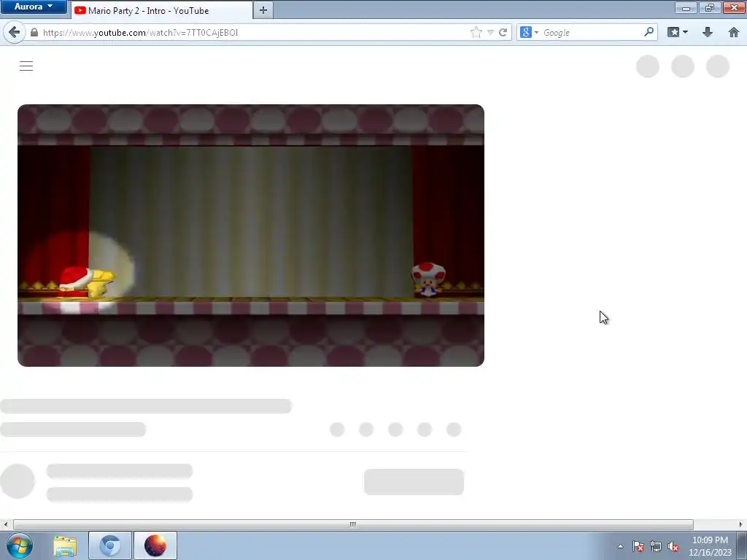Open the network status tray icon
The image size is (747, 560).
pyautogui.click(x=656, y=547)
